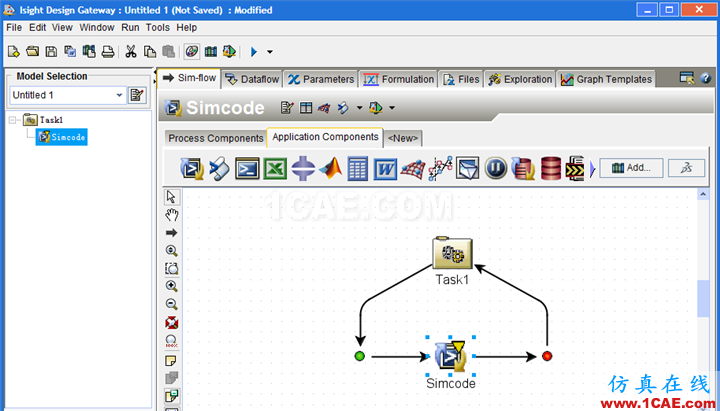This screenshot has height=411, width=720.
Task: Save the model with floppy disk icon
Action: [51, 51]
